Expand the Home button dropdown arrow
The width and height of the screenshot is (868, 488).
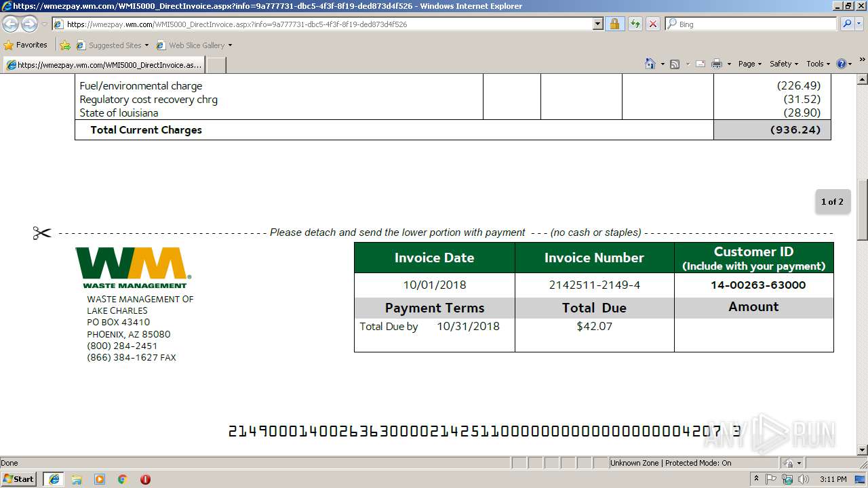coord(662,64)
